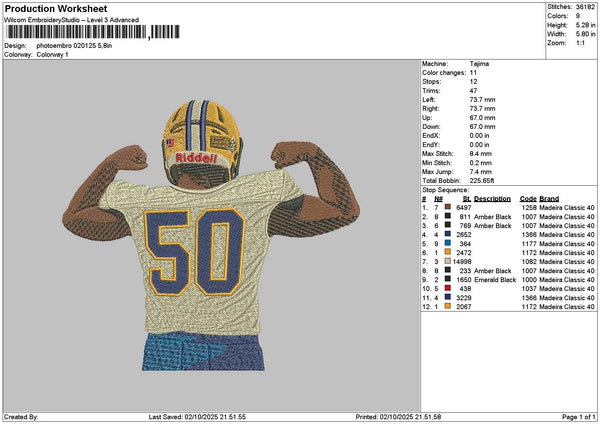This screenshot has width=600, height=424.
Task: Click thread code 1037 in stop row 10
Action: [x=529, y=289]
